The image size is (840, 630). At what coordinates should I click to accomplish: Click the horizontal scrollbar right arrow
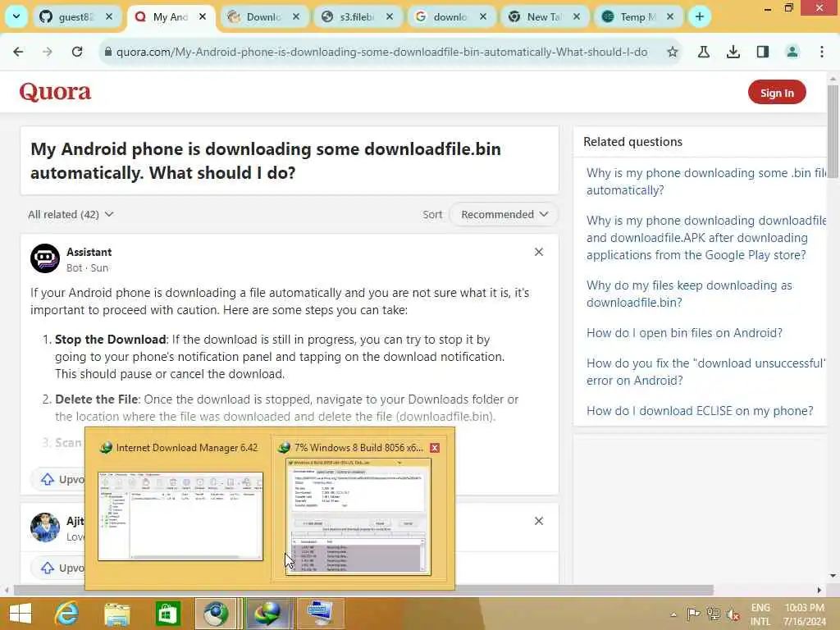(x=819, y=590)
